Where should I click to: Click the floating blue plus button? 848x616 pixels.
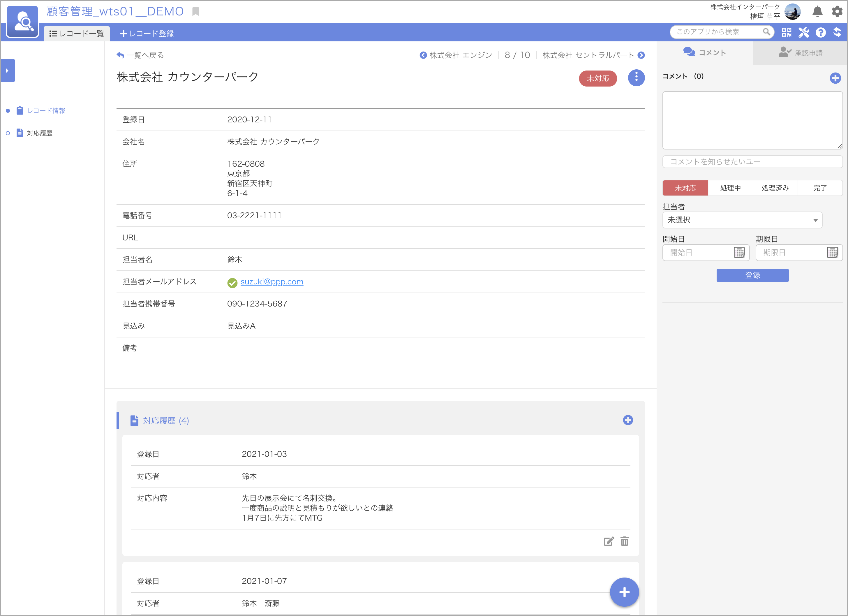(624, 592)
